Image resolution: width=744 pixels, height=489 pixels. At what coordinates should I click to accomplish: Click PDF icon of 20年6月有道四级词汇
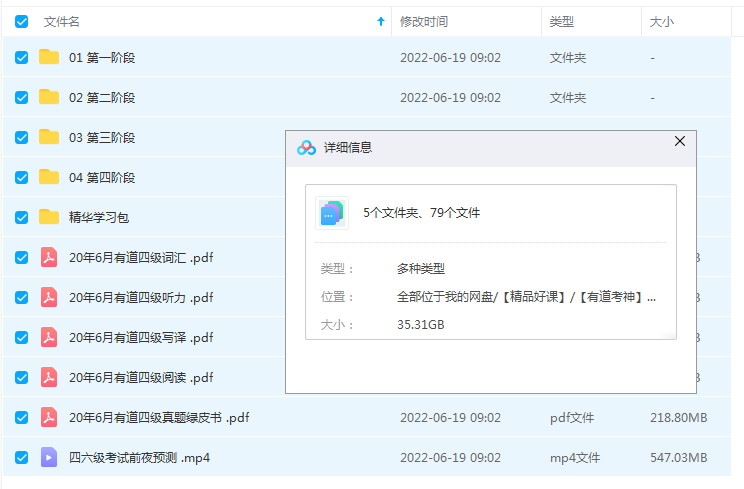pos(49,257)
